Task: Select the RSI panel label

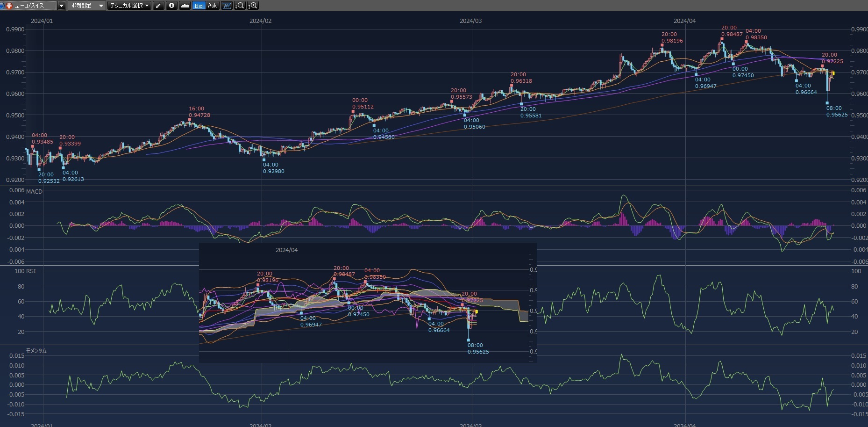Action: tap(31, 271)
